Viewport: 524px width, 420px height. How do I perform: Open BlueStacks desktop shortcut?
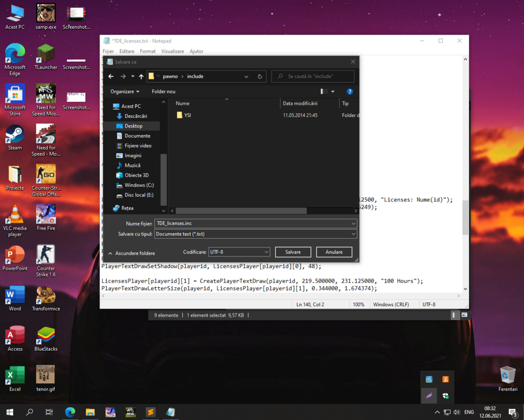coord(46,339)
